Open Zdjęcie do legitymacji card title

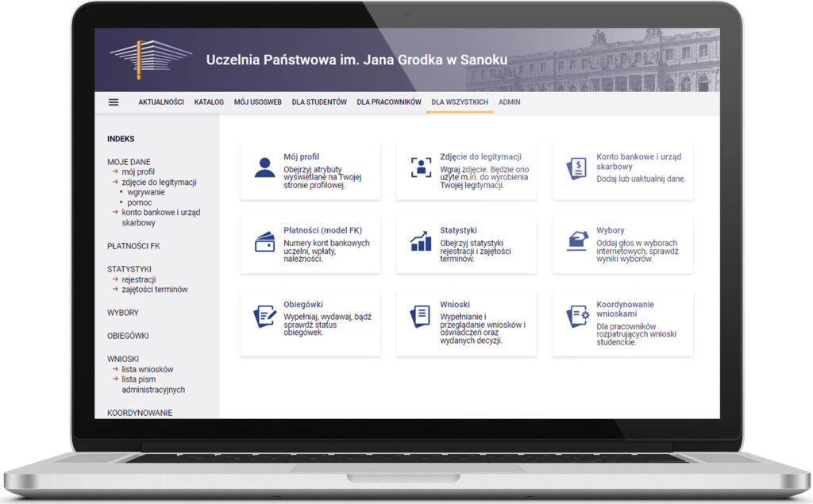480,156
